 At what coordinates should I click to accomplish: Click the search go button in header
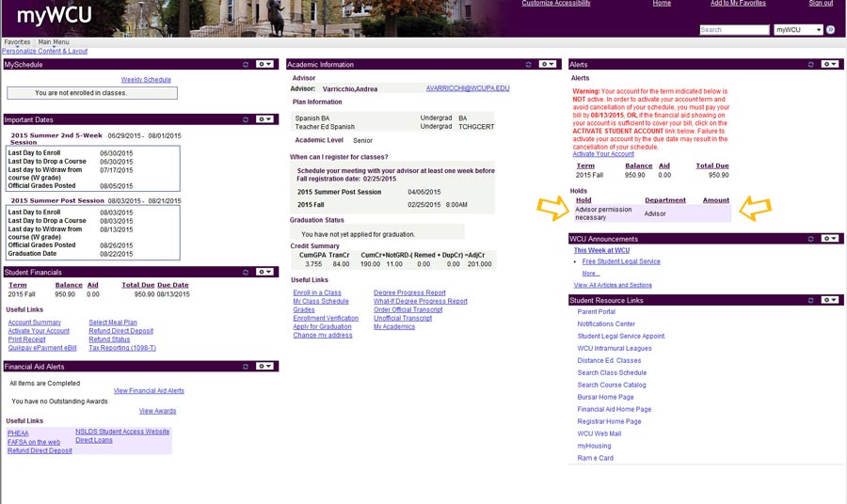tap(830, 30)
